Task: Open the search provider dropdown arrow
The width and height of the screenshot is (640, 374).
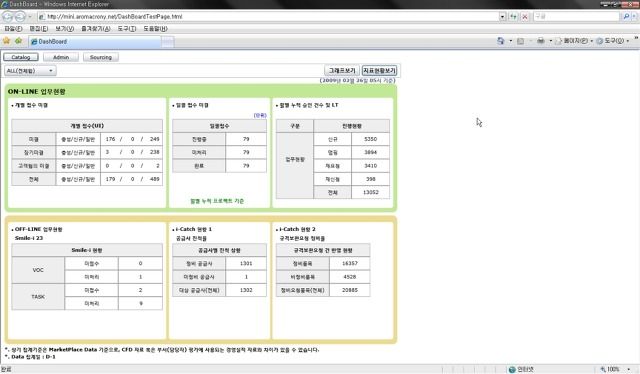Action: 634,17
